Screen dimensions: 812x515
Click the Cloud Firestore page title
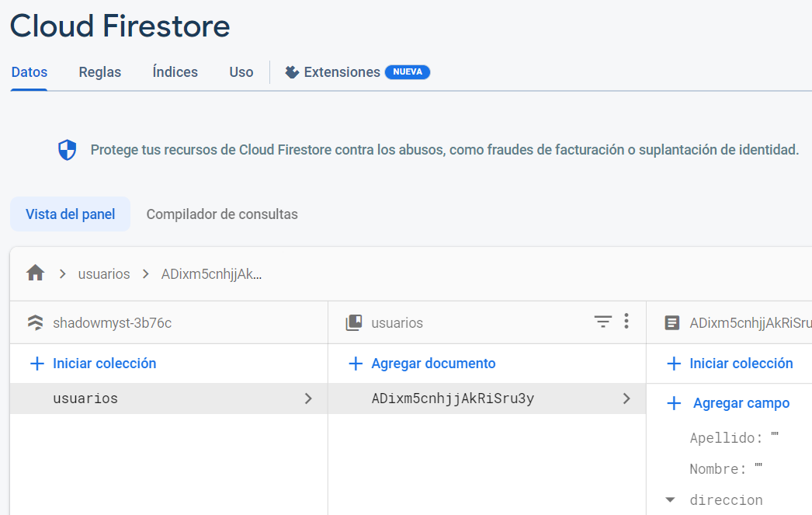[120, 26]
